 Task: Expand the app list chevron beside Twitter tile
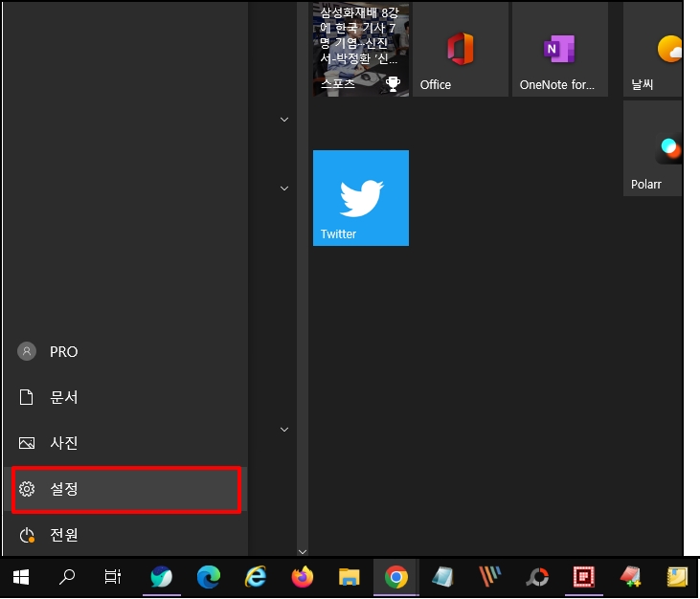click(x=284, y=189)
